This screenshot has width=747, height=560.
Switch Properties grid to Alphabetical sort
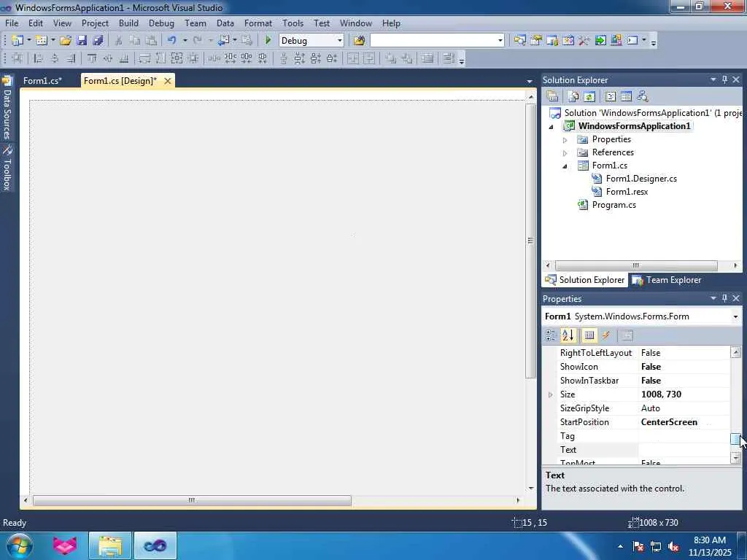568,335
